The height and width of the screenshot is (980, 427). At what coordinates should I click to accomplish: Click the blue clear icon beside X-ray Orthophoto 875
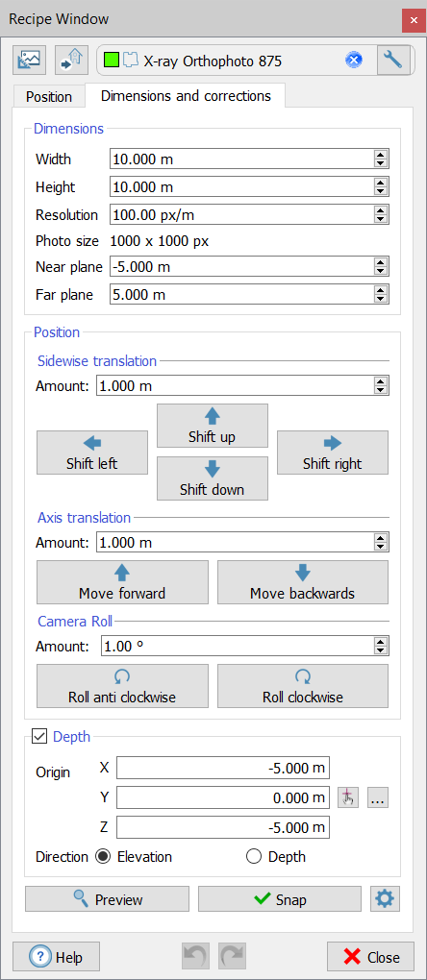[x=353, y=61]
